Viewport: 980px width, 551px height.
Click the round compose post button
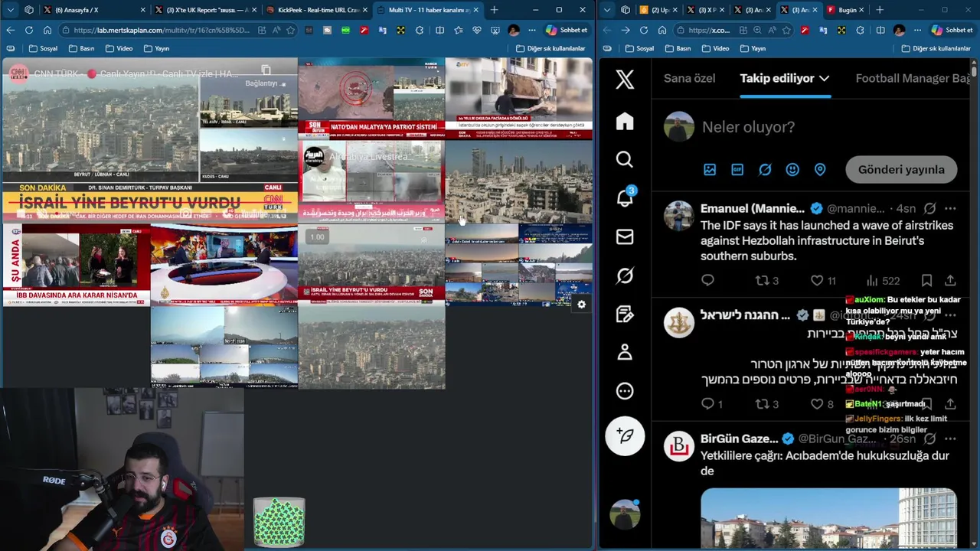625,436
